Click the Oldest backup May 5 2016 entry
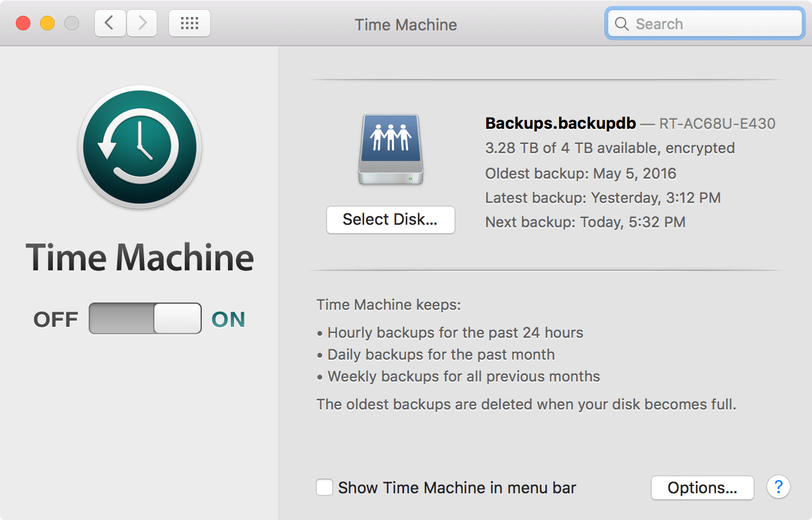 tap(580, 174)
